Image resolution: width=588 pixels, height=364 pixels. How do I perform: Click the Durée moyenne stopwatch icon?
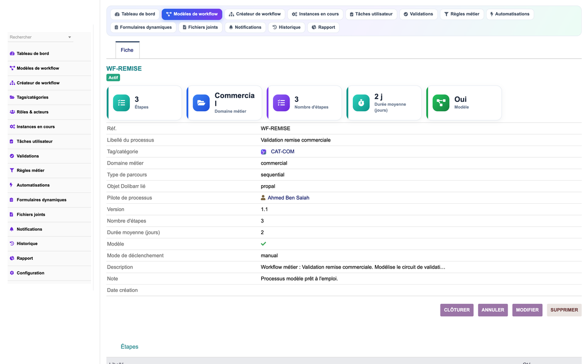pos(361,103)
